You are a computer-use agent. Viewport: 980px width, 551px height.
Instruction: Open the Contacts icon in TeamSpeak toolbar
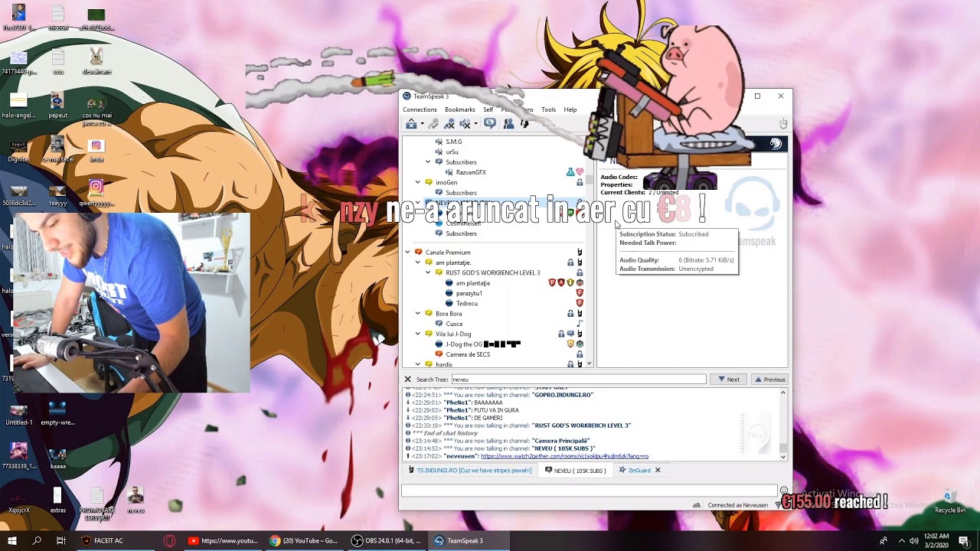[x=508, y=124]
